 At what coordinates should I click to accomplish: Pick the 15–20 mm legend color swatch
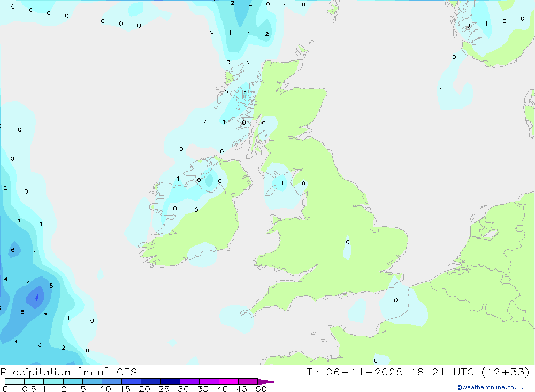coord(131,381)
